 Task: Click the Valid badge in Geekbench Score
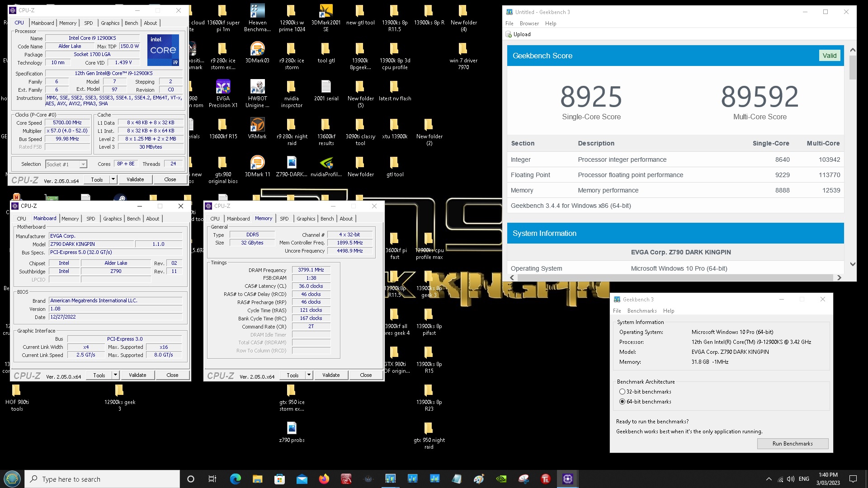click(829, 56)
